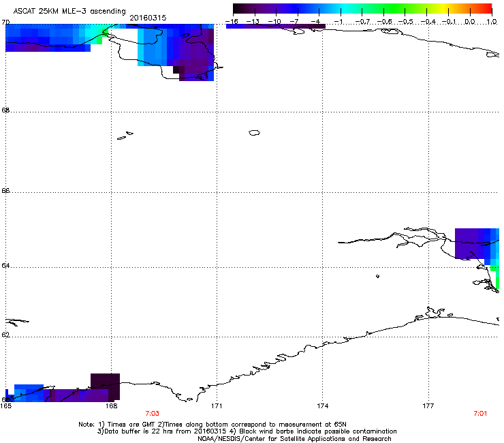
Task: Click the -0.5 color bar label
Action: click(406, 22)
